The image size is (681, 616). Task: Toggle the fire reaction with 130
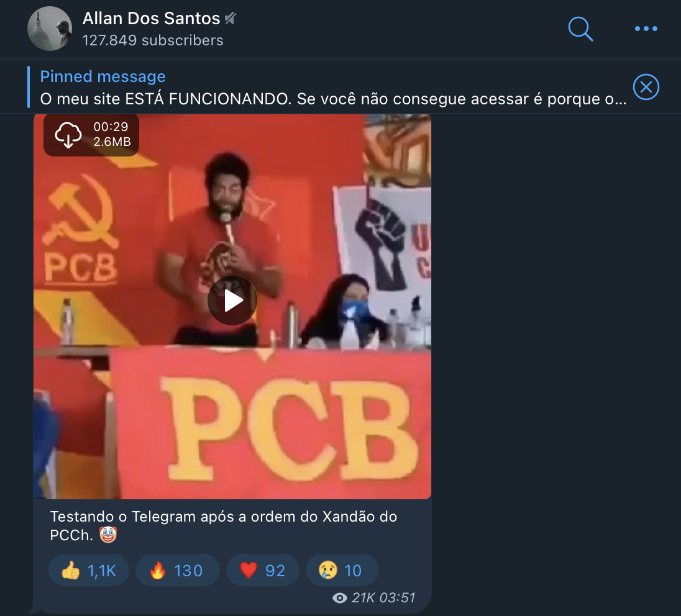[x=177, y=571]
